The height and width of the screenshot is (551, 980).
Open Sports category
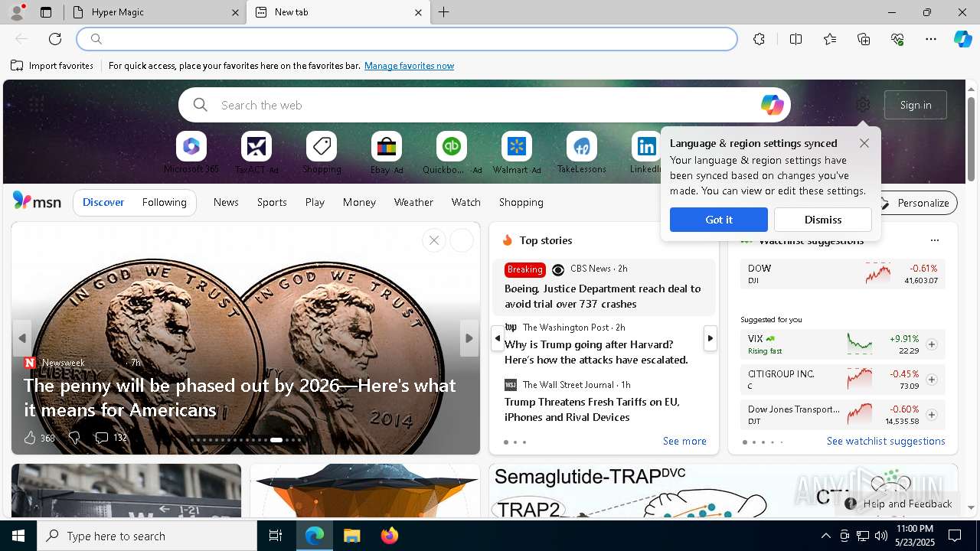coord(272,202)
